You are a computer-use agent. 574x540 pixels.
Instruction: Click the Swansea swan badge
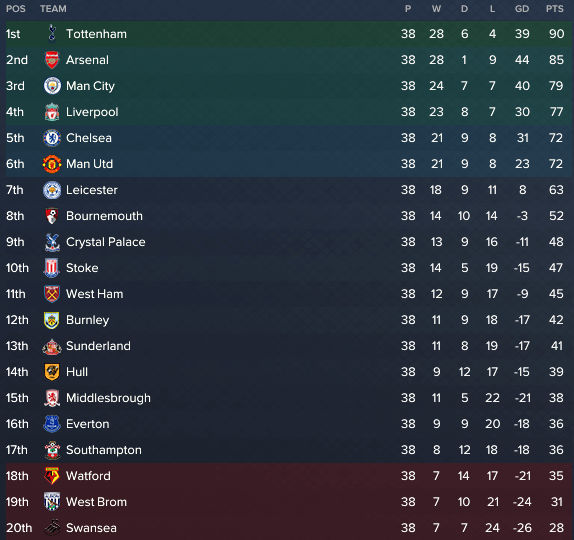coord(52,528)
